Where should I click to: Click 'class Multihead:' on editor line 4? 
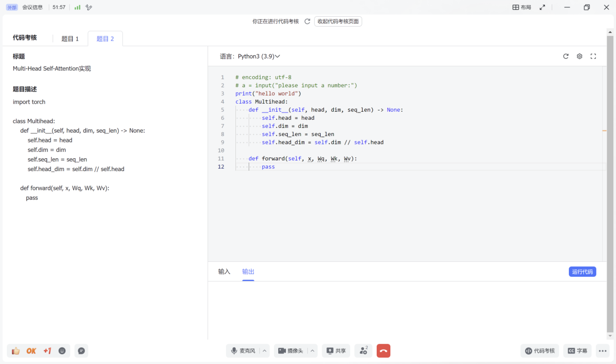(261, 102)
